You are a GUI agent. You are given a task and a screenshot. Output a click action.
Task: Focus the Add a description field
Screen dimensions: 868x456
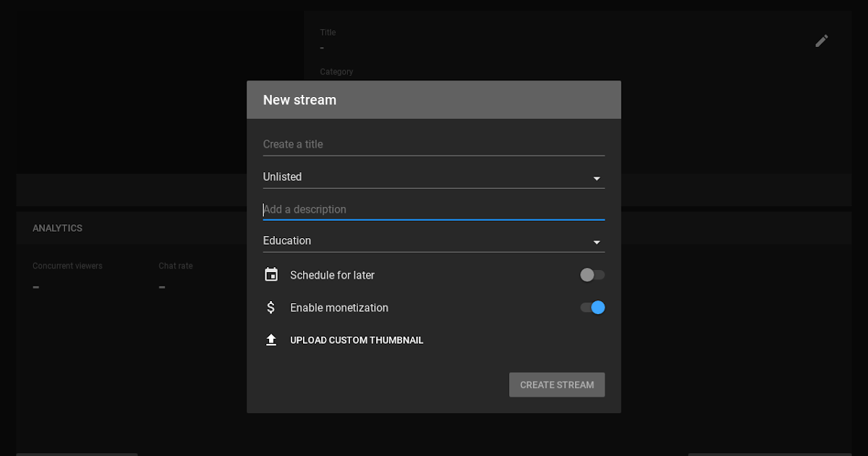pyautogui.click(x=434, y=209)
